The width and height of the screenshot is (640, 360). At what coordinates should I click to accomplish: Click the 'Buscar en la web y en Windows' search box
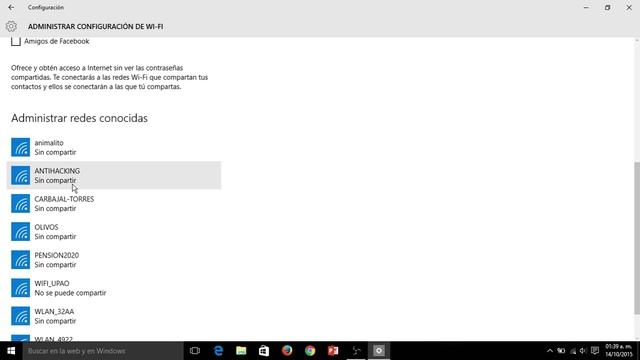click(103, 351)
